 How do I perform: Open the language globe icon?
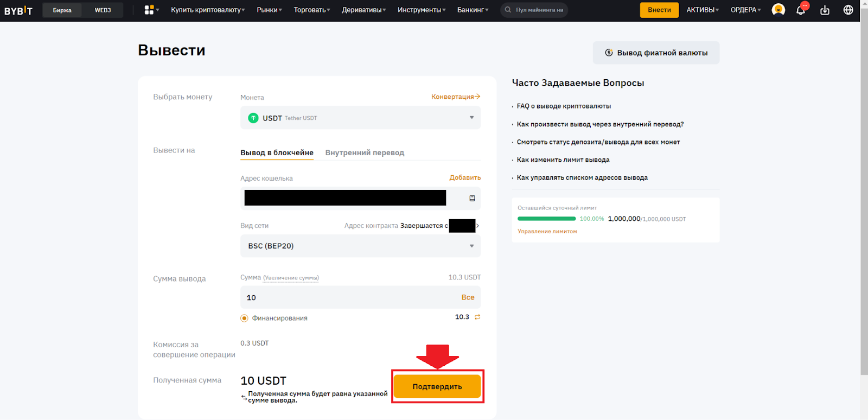848,10
